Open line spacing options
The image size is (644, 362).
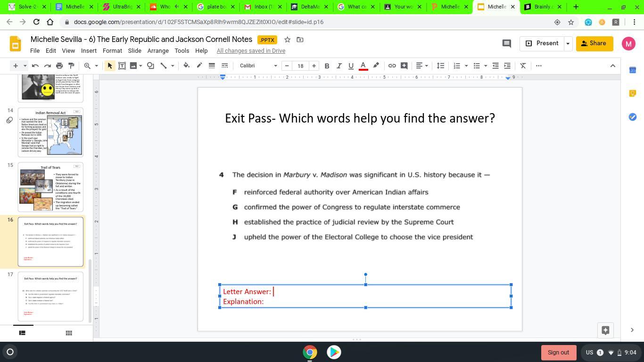tap(440, 66)
